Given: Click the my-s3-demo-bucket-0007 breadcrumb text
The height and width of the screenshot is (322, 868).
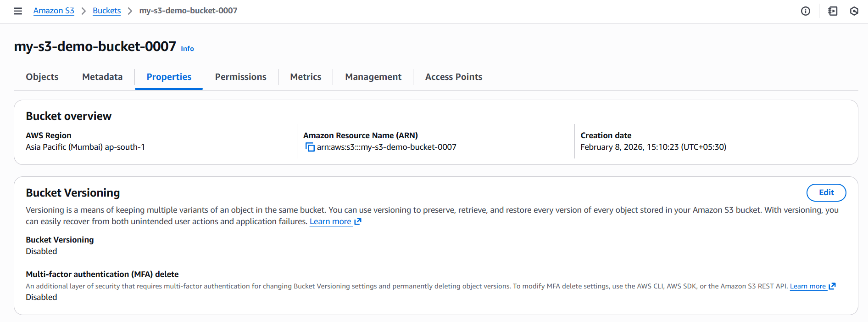Looking at the screenshot, I should (x=188, y=11).
